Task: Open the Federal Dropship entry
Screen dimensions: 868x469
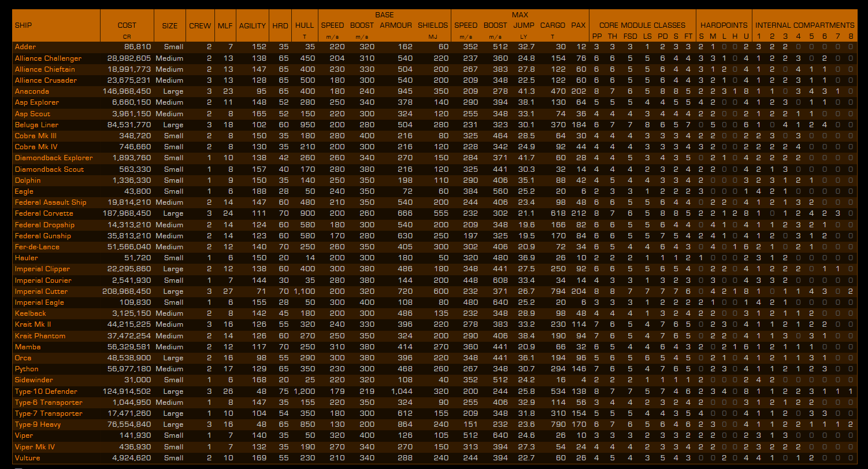Action: coord(44,225)
